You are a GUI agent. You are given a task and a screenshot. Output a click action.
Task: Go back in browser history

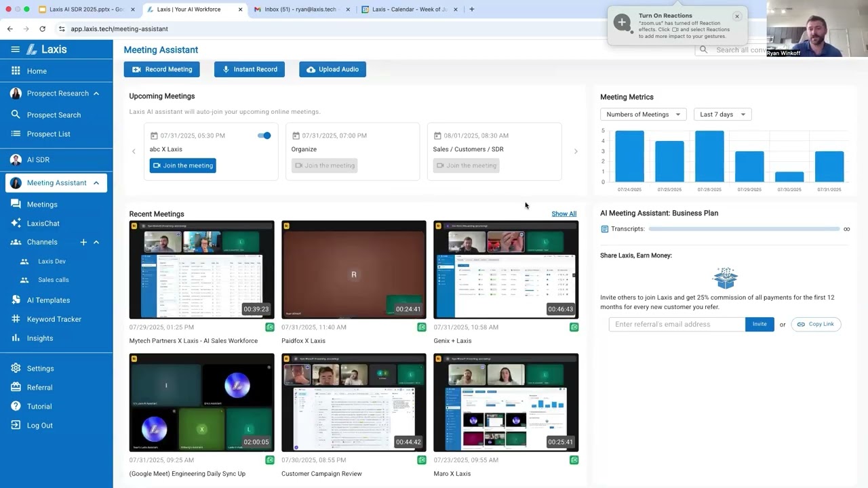coord(9,29)
